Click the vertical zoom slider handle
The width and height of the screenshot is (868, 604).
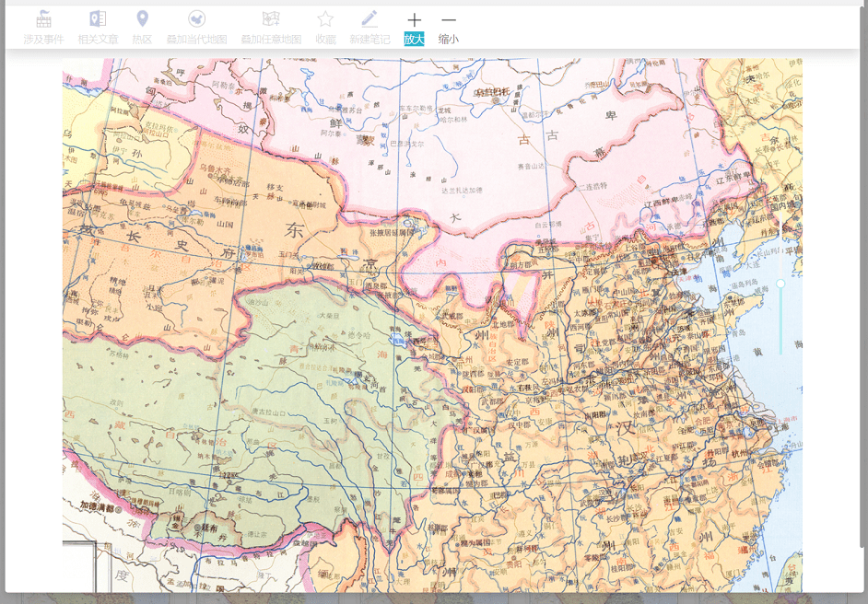(780, 284)
